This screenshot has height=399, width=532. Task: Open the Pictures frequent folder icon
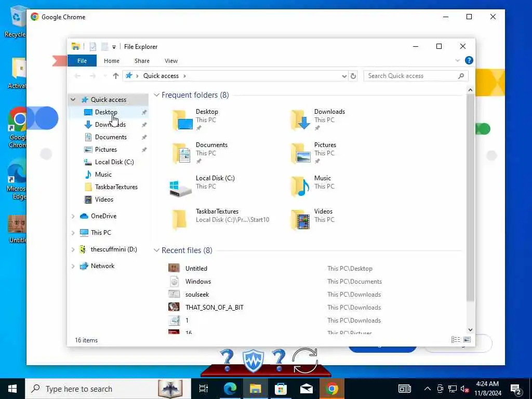pos(301,153)
